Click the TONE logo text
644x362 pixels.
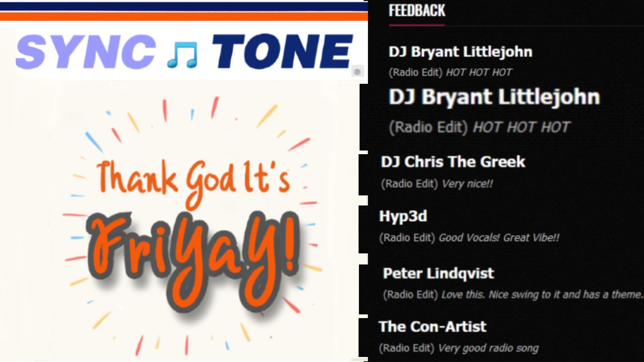pos(282,51)
